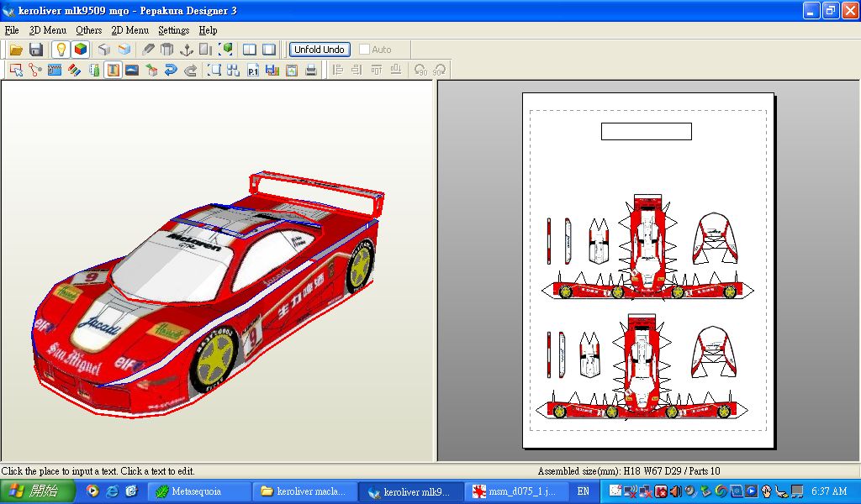The width and height of the screenshot is (861, 504).
Task: Click the fit-to-frame brackets icon
Action: (x=214, y=70)
